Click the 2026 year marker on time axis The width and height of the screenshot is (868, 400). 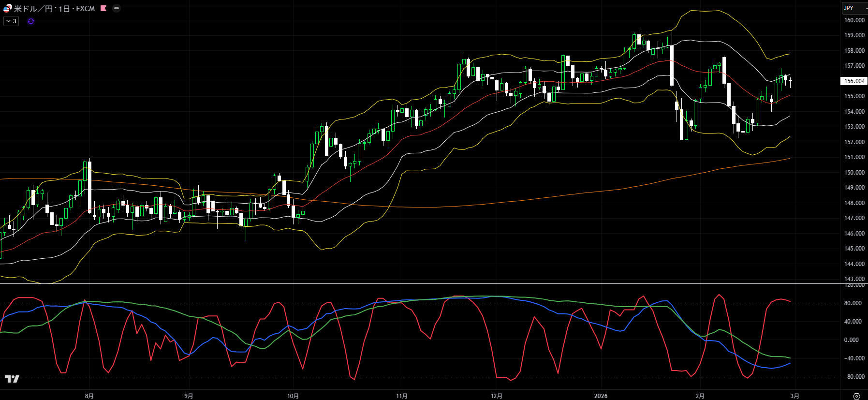601,396
